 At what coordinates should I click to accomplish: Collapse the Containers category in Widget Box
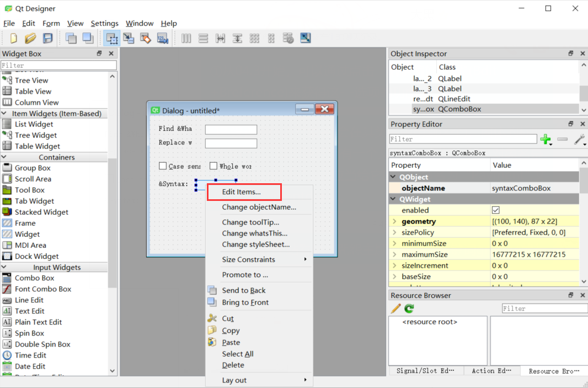point(4,157)
